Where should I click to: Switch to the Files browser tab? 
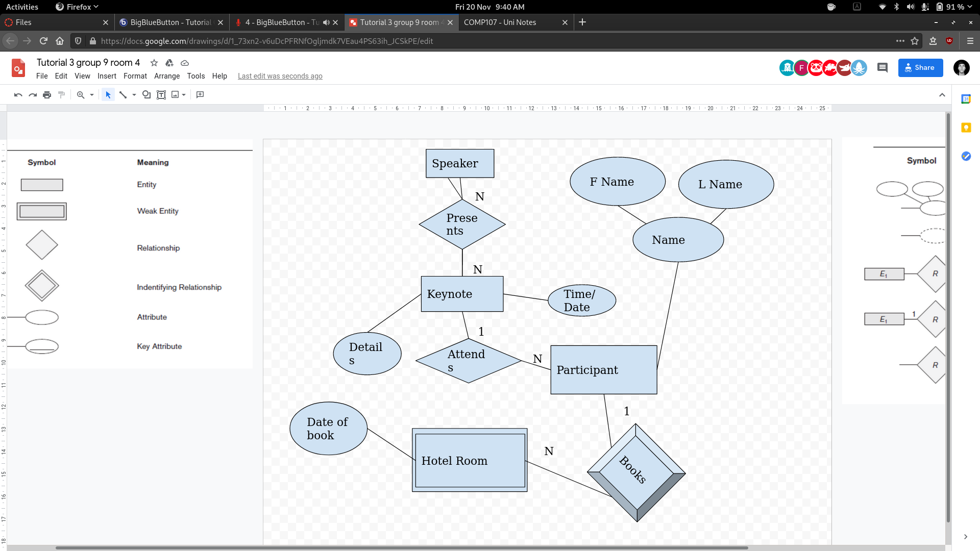[x=56, y=22]
